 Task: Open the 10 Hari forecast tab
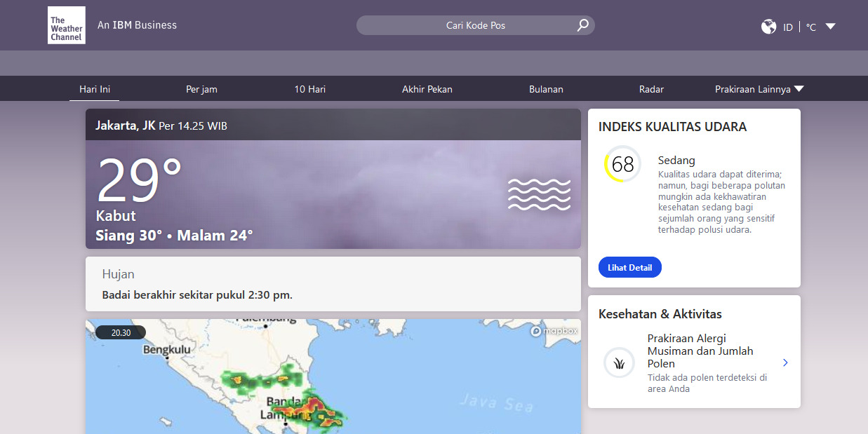pyautogui.click(x=309, y=89)
